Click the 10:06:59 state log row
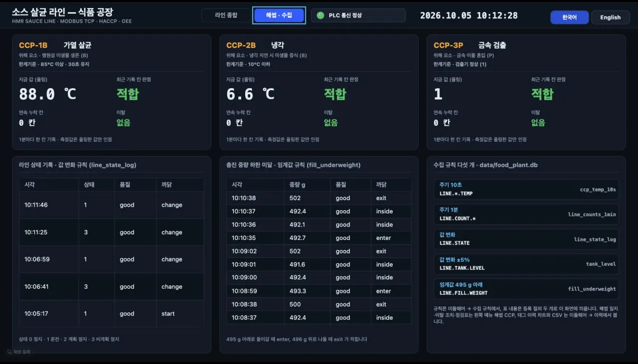This screenshot has height=364, width=638. (x=112, y=259)
